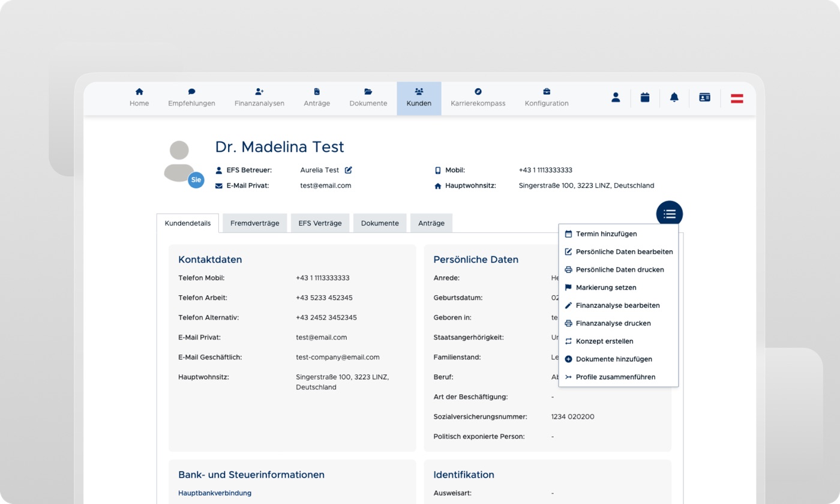840x504 pixels.
Task: Open notifications bell icon
Action: pos(674,98)
